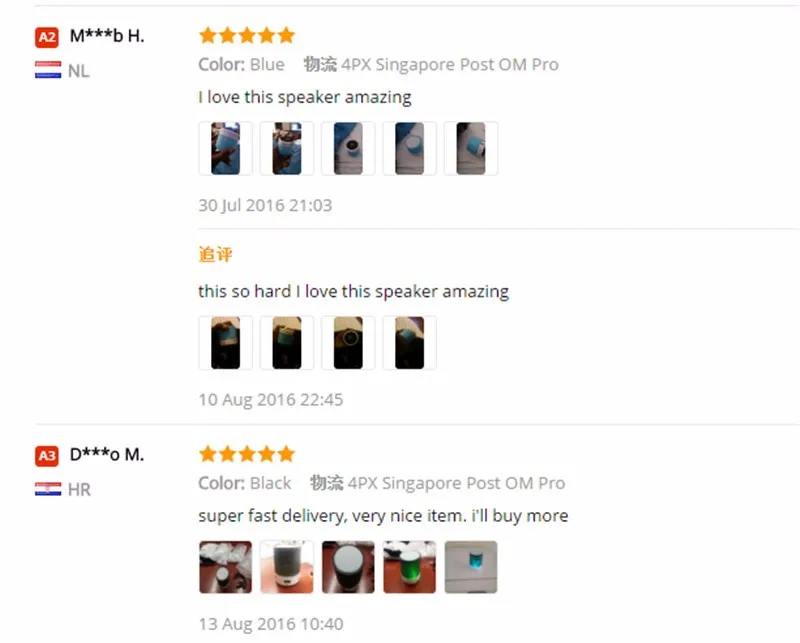Click the A3 buyer level badge
The width and height of the screenshot is (800, 643).
point(47,456)
